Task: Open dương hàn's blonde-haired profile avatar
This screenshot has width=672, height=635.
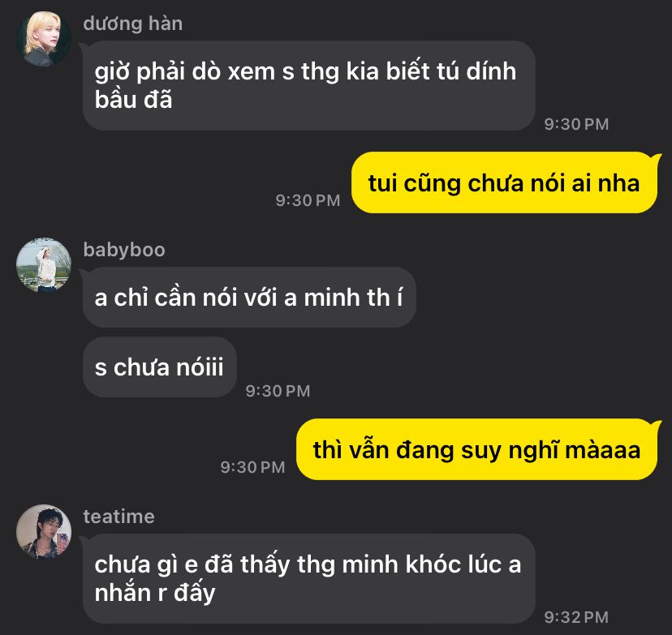Action: coord(44,39)
